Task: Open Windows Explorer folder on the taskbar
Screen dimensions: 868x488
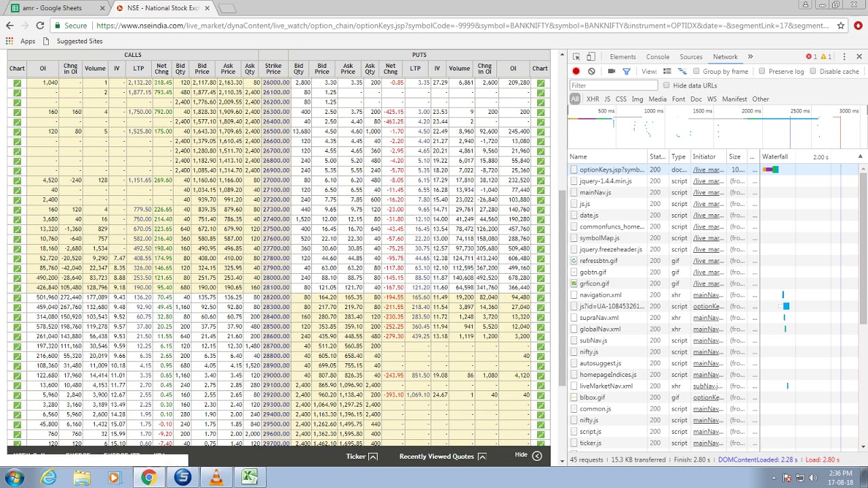Action: click(x=82, y=478)
